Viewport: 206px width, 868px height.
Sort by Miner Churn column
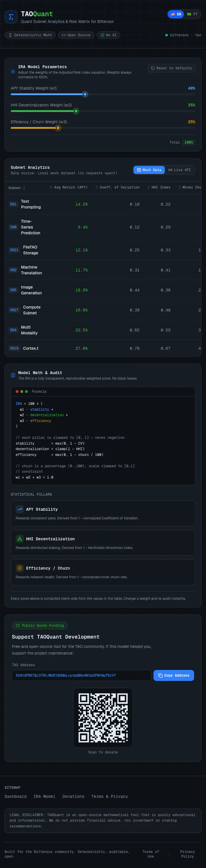pyautogui.click(x=189, y=187)
